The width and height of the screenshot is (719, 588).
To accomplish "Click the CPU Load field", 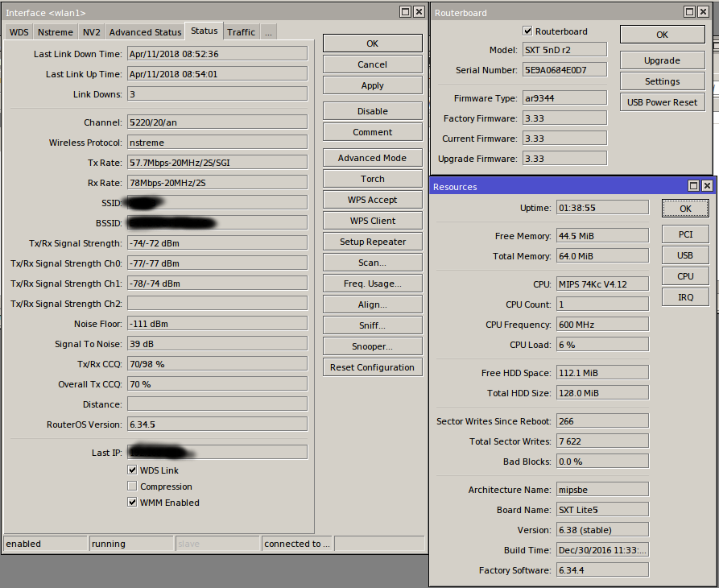I will click(602, 345).
